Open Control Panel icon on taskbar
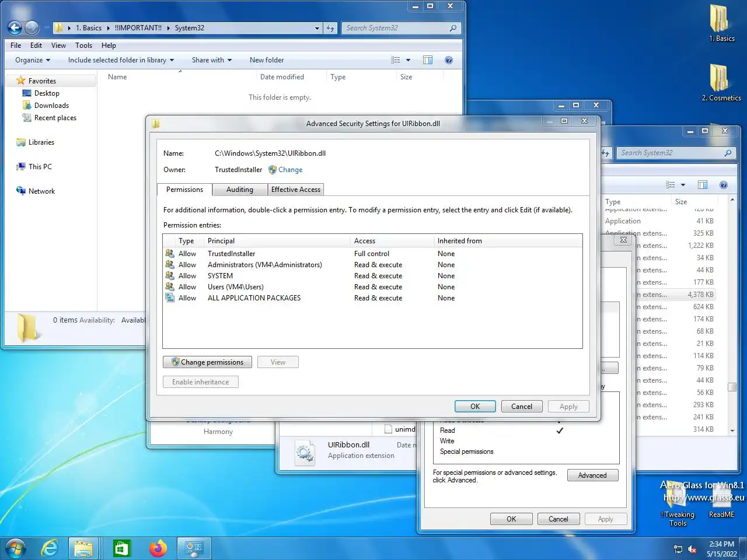747x560 pixels. coord(194,548)
